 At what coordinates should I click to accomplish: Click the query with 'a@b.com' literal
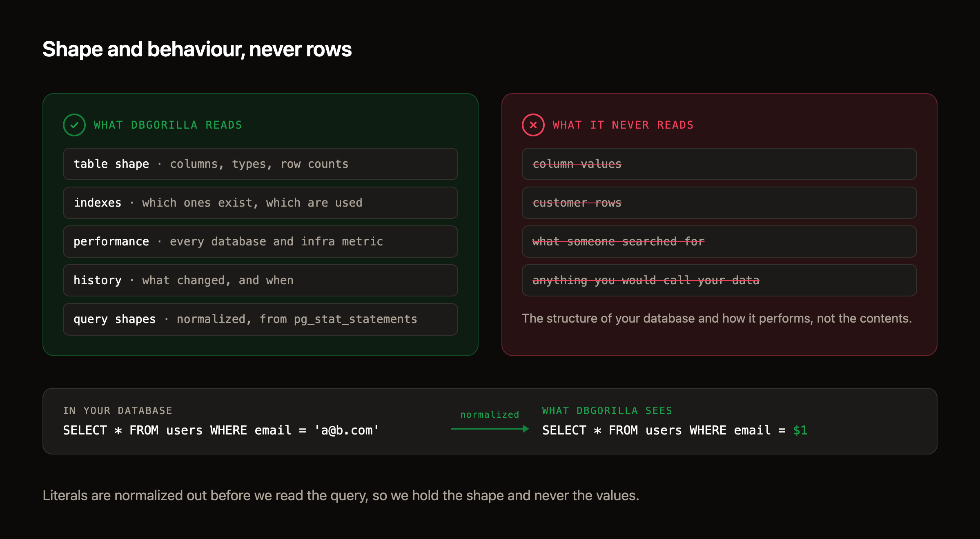pyautogui.click(x=221, y=430)
